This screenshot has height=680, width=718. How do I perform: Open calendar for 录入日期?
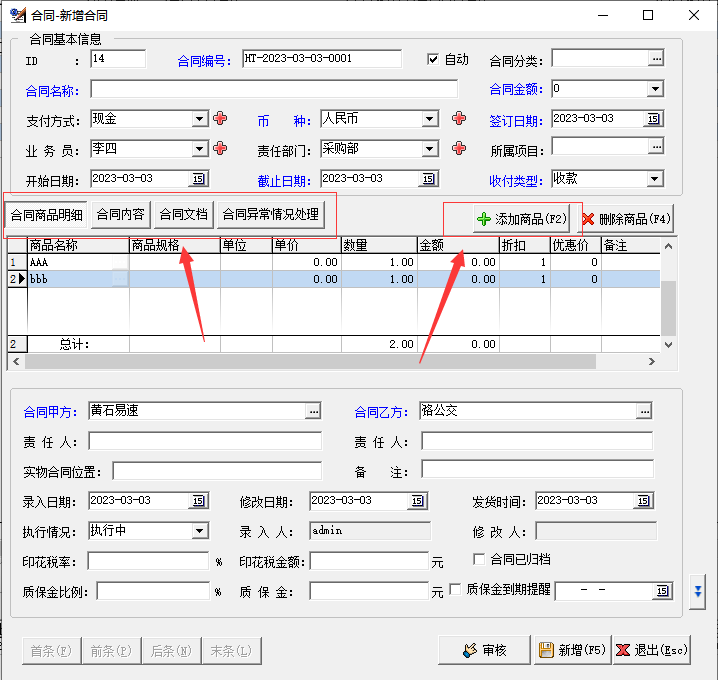click(198, 501)
